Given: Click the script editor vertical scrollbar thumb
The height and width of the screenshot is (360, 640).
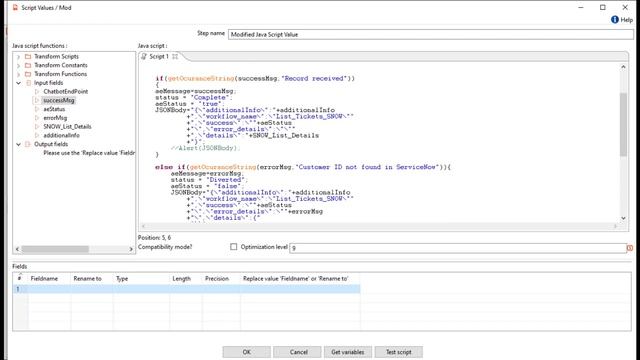Looking at the screenshot, I should tap(623, 124).
